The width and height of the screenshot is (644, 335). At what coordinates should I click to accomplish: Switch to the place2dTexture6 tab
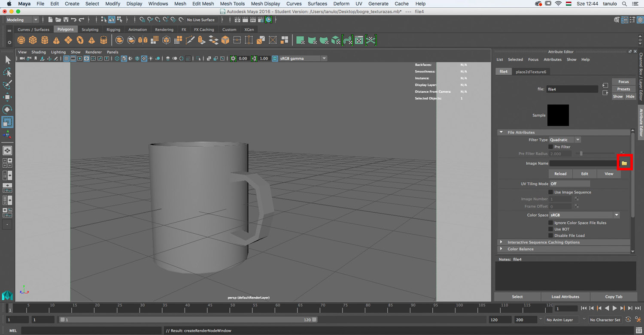pyautogui.click(x=531, y=72)
